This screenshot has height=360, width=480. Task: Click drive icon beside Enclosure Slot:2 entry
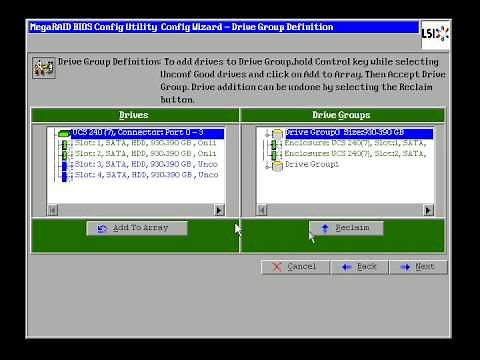274,155
